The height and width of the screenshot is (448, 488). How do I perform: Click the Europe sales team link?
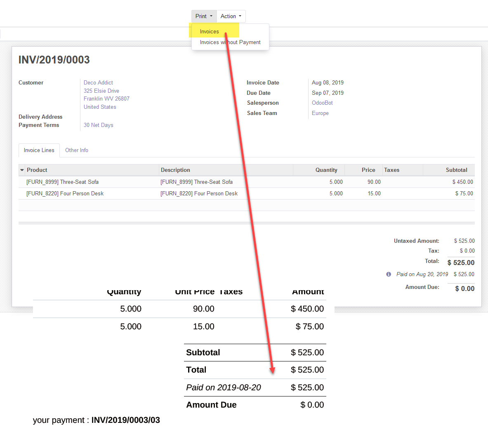click(320, 113)
